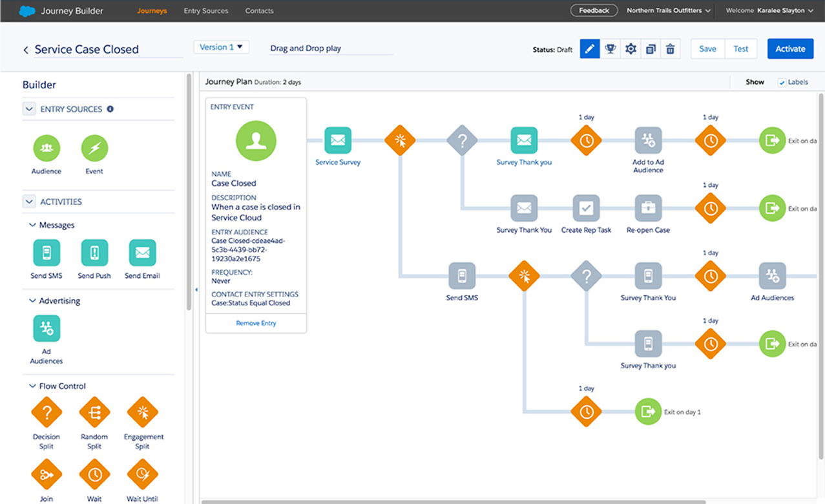Click the Survey Thank you email node

click(524, 140)
